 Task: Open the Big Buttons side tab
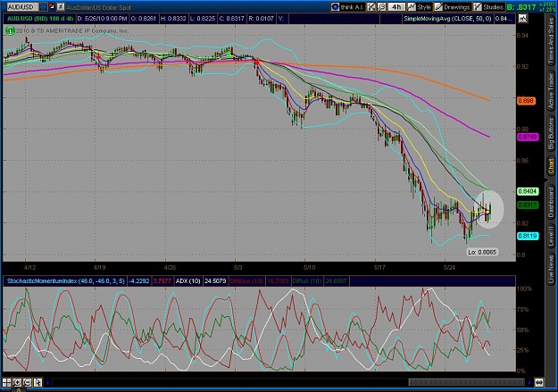coord(551,133)
